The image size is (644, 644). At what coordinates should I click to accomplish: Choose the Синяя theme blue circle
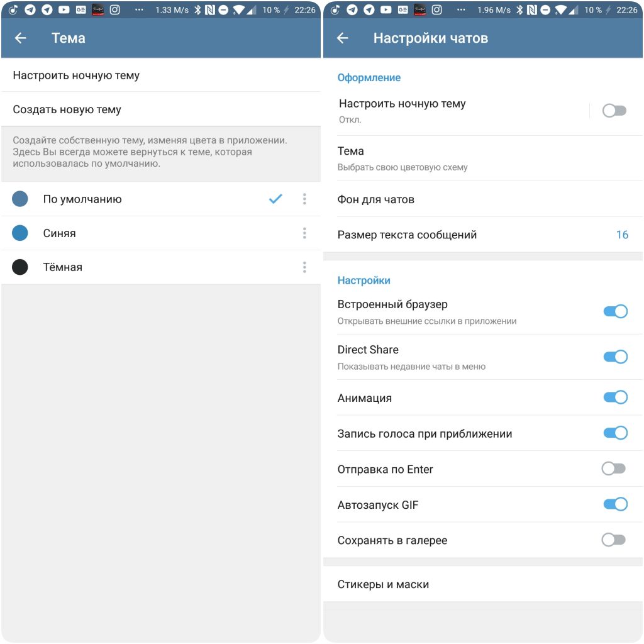pos(19,233)
